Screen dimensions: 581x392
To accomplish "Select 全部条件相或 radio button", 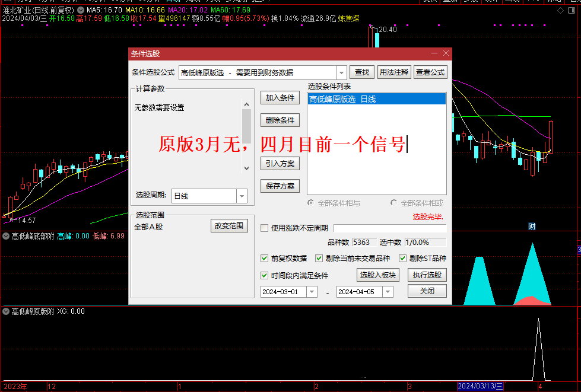I will pyautogui.click(x=393, y=203).
